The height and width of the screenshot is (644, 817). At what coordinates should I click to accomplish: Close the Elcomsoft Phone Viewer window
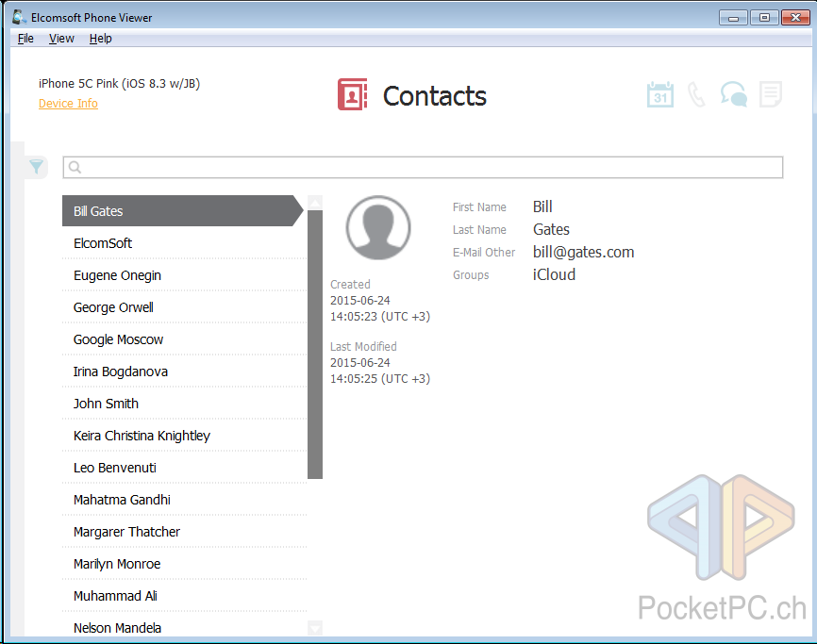pyautogui.click(x=795, y=18)
